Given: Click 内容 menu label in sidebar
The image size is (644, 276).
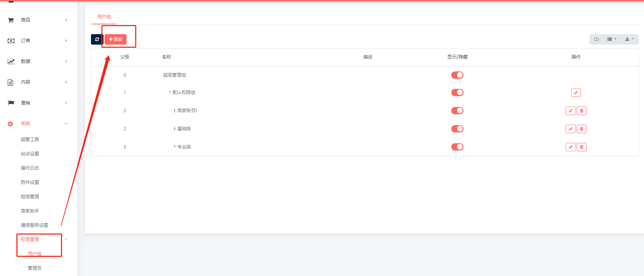Looking at the screenshot, I should coord(25,82).
